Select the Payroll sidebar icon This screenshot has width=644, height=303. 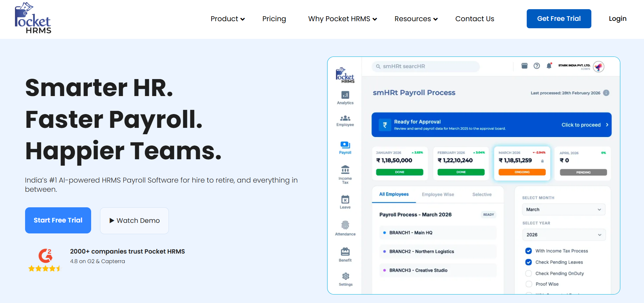coord(345,145)
